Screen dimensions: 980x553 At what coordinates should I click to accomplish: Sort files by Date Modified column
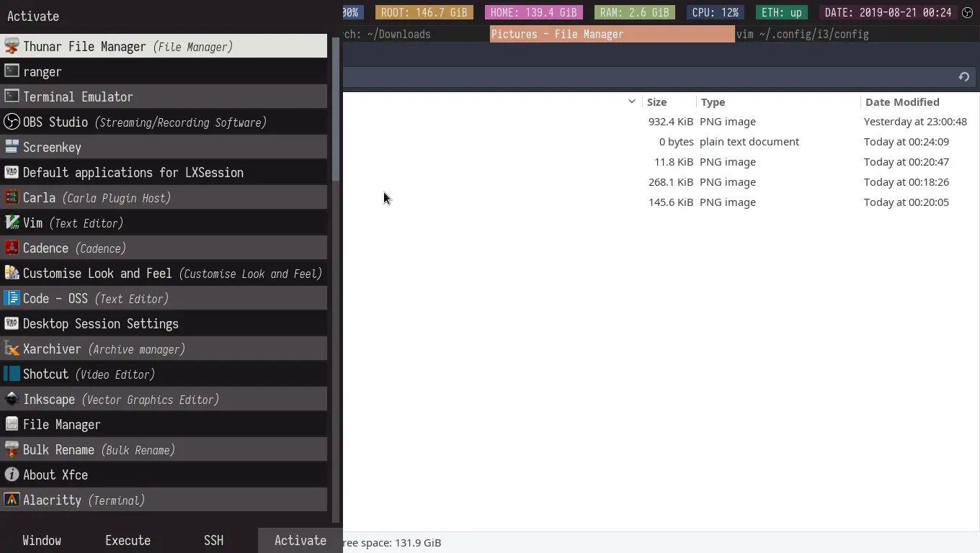[919, 102]
